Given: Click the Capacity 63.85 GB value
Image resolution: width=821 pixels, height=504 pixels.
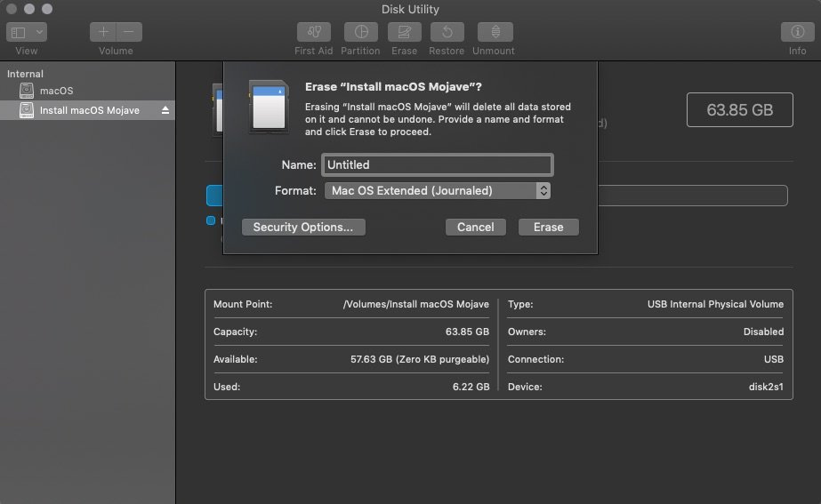Looking at the screenshot, I should point(467,332).
